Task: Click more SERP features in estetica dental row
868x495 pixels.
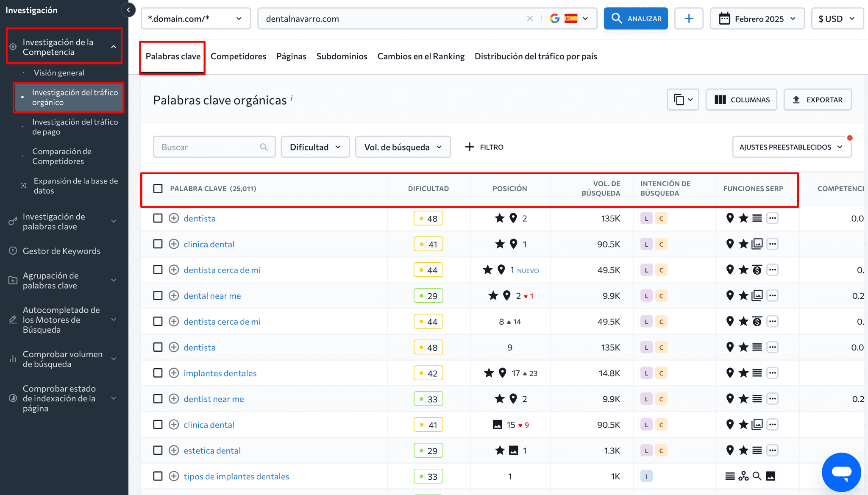Action: pyautogui.click(x=772, y=451)
